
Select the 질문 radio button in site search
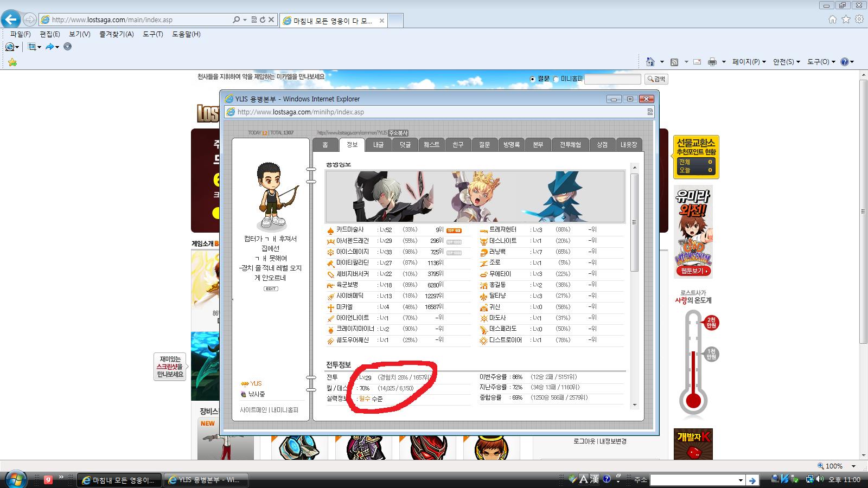click(x=533, y=79)
